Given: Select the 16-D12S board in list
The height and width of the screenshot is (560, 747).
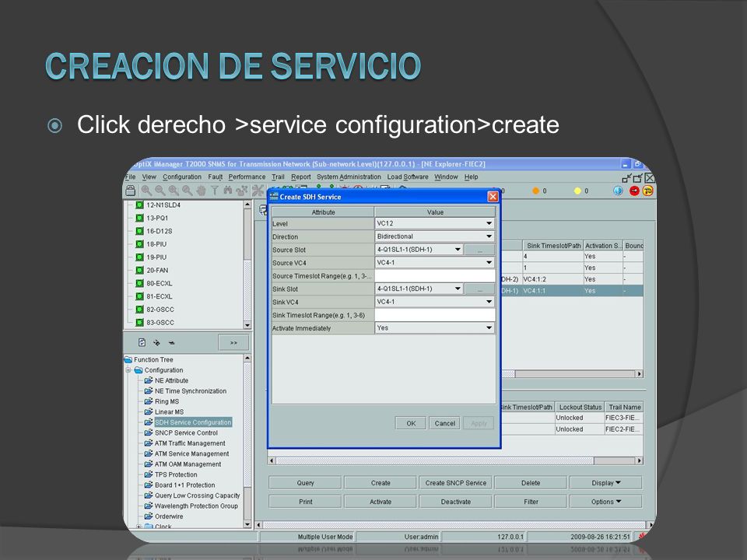Looking at the screenshot, I should 159,231.
